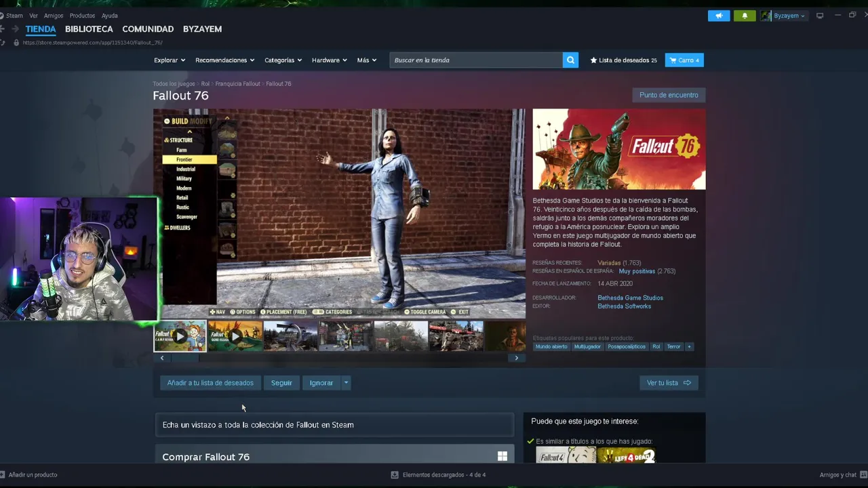Expand the Explorar dropdown
Viewport: 868px width, 488px height.
(x=169, y=60)
